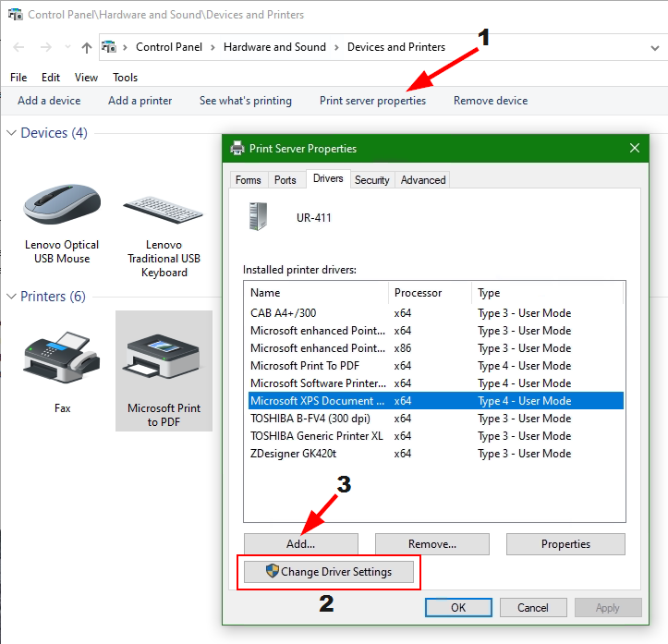Click the UR-411 server icon
Screen dimensions: 668x644
[x=258, y=217]
